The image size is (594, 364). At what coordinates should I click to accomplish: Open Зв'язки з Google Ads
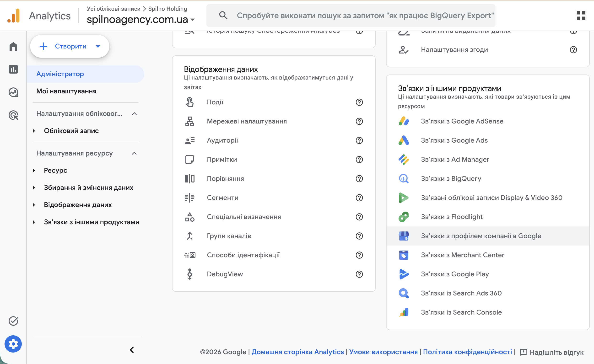[488, 140]
